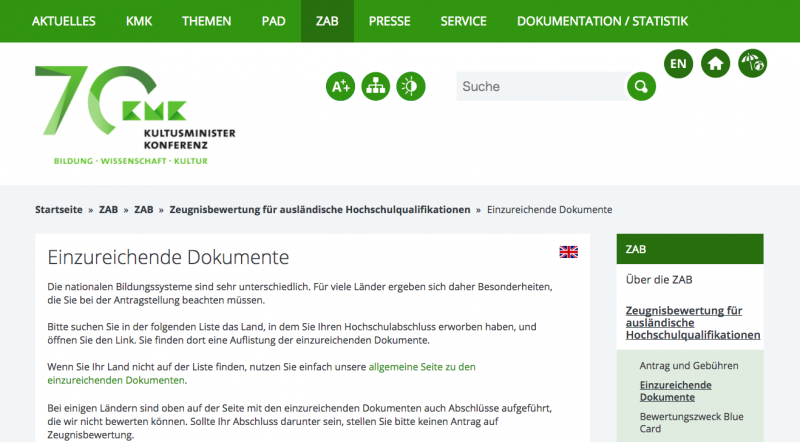Switch language with the EN button
This screenshot has width=800, height=442.
pyautogui.click(x=679, y=64)
